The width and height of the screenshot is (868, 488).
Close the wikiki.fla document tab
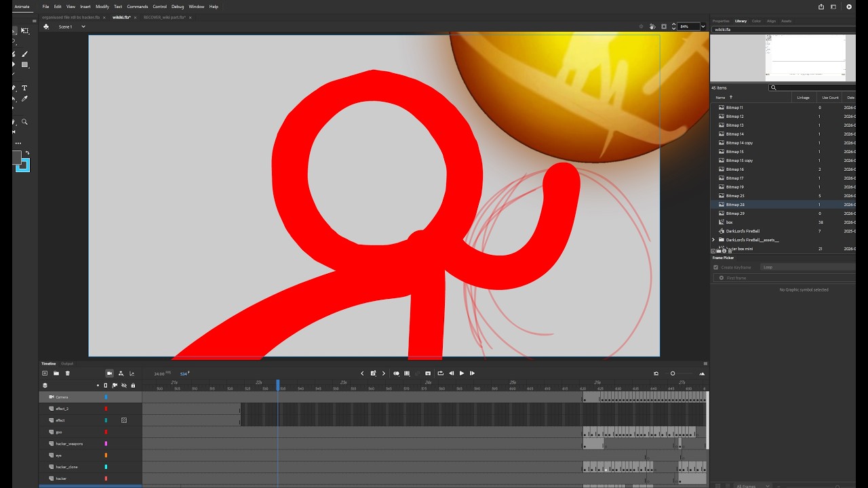pos(135,17)
